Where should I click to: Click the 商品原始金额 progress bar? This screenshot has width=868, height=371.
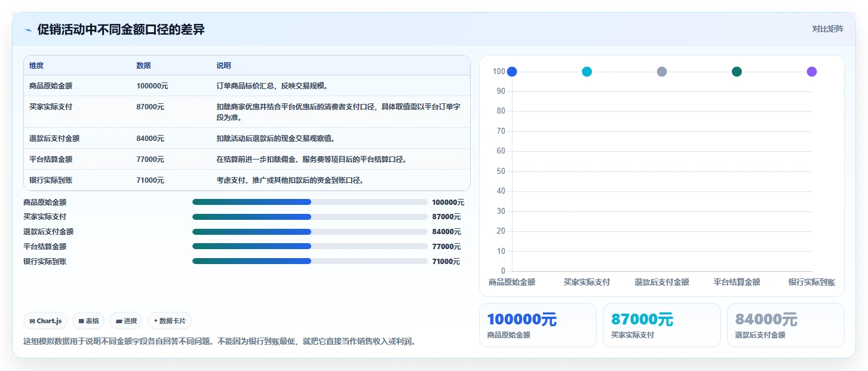coord(310,202)
